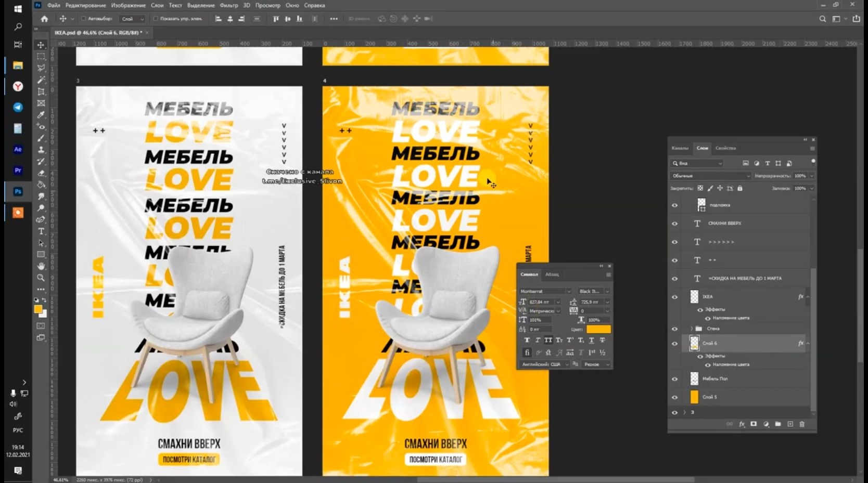Toggle Strikethrough in the Character panel
The width and height of the screenshot is (868, 483).
(602, 340)
